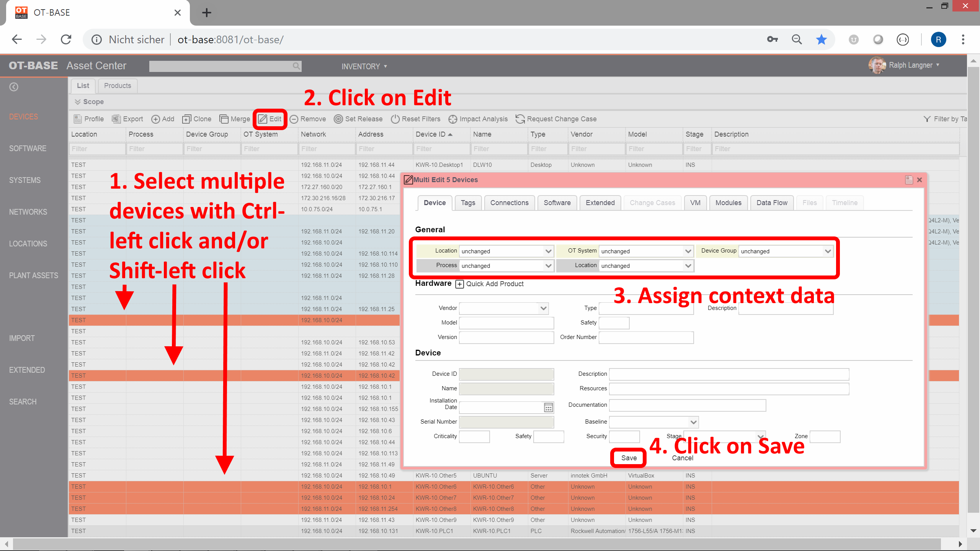Click Request Change Case
Image resolution: width=980 pixels, height=551 pixels.
point(556,119)
